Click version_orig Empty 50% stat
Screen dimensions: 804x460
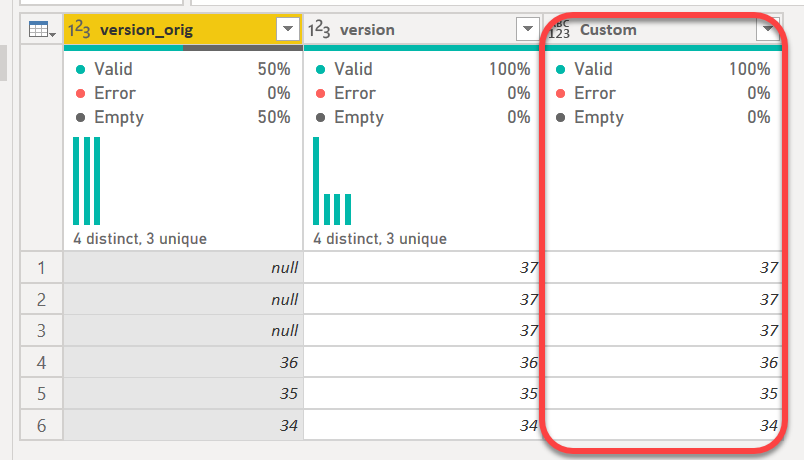coord(183,117)
